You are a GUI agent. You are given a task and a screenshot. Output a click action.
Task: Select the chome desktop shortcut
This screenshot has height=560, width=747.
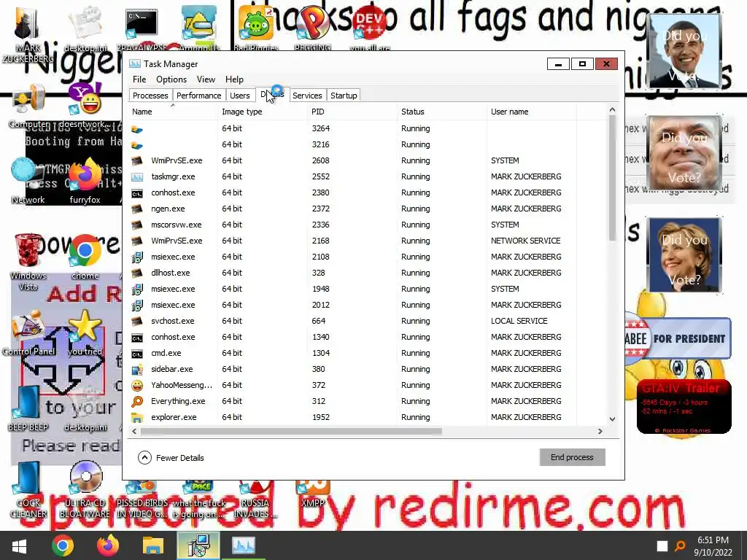(85, 257)
